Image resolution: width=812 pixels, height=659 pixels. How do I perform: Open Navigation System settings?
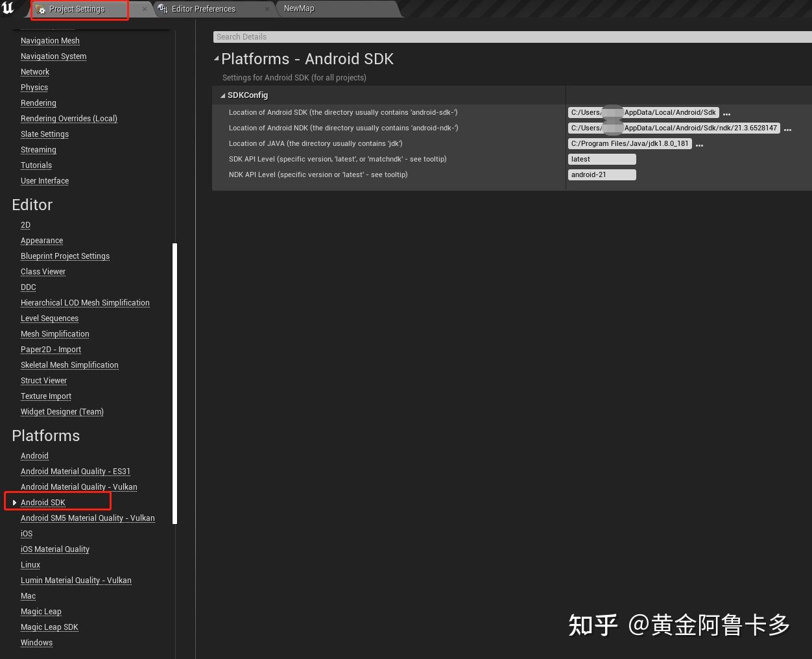53,56
